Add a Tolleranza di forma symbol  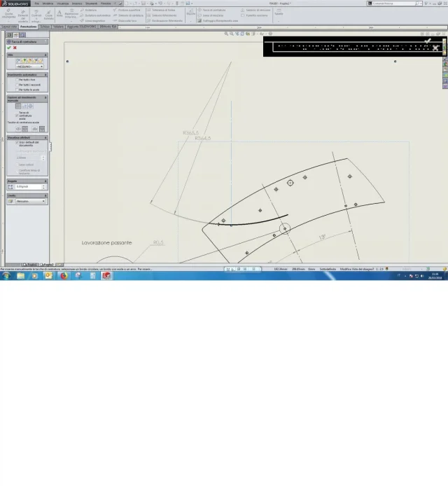[x=161, y=11]
